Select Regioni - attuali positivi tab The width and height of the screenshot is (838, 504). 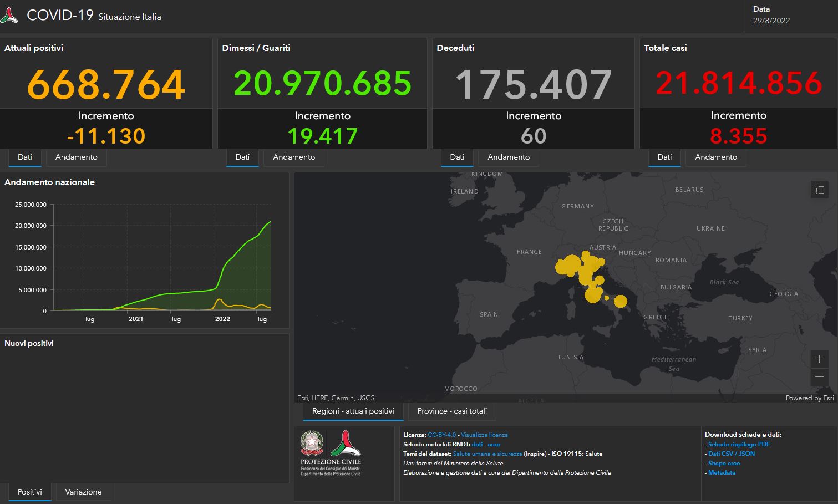tap(353, 411)
